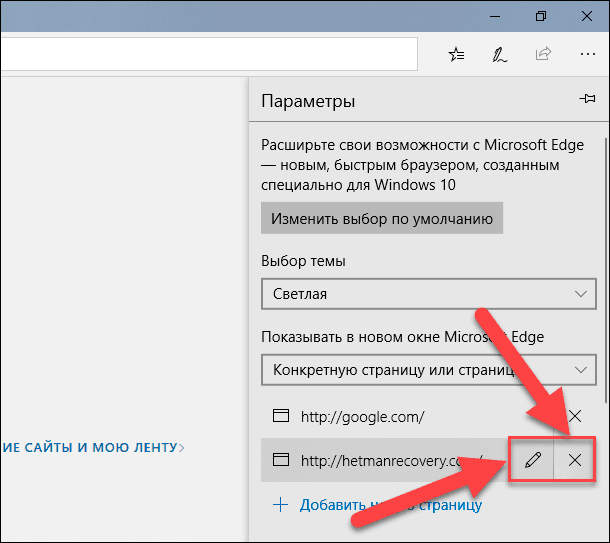Minimize the Edge window
Image resolution: width=610 pixels, height=543 pixels.
(495, 16)
